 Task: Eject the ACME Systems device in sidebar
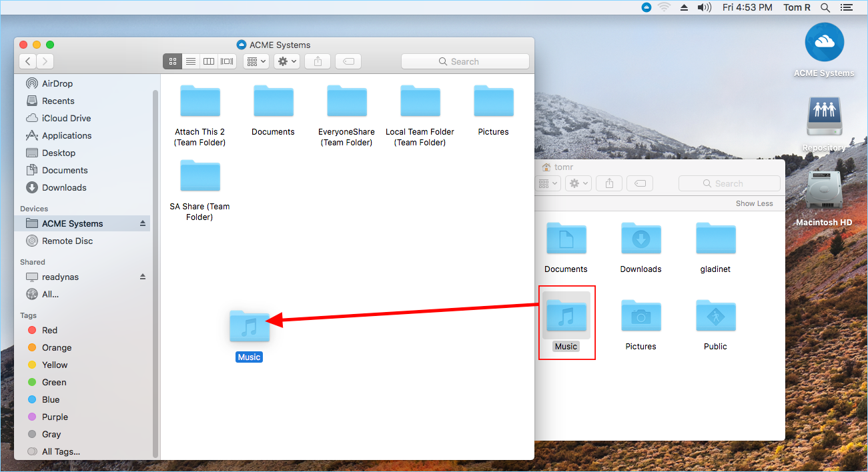tap(142, 223)
